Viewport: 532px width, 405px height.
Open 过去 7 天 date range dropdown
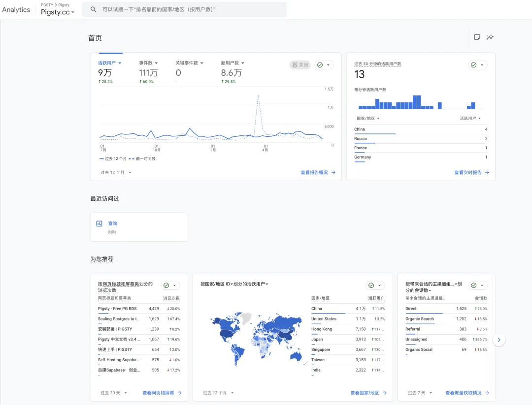[x=420, y=393]
